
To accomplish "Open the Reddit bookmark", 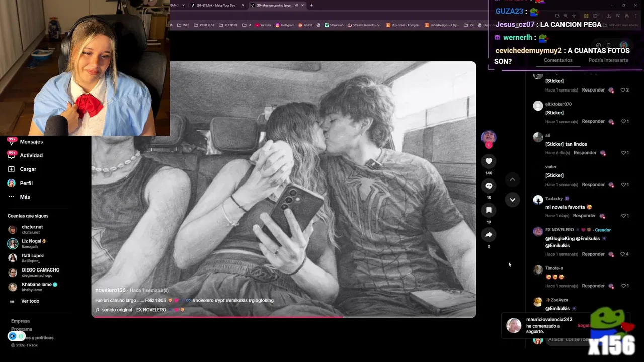I will coord(305,25).
